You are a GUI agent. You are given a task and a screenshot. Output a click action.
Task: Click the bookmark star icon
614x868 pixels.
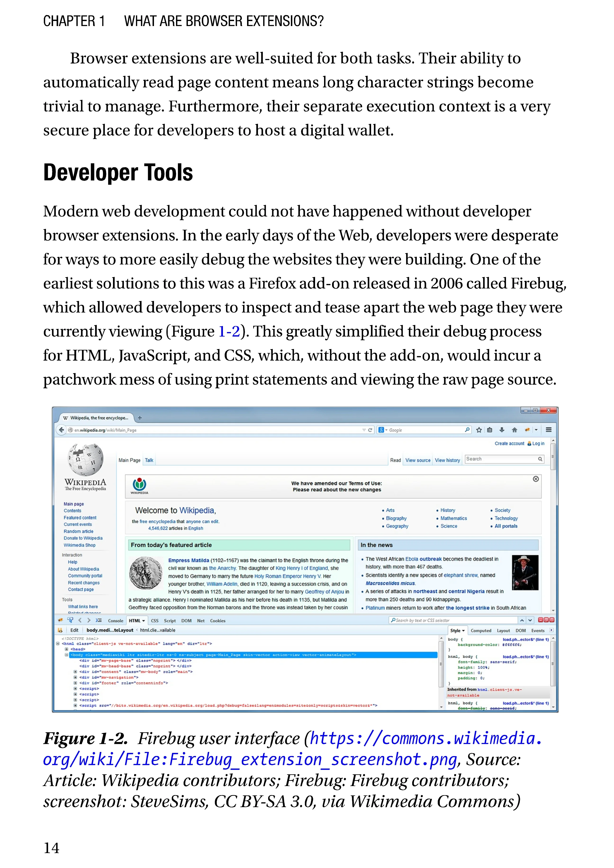pos(479,430)
